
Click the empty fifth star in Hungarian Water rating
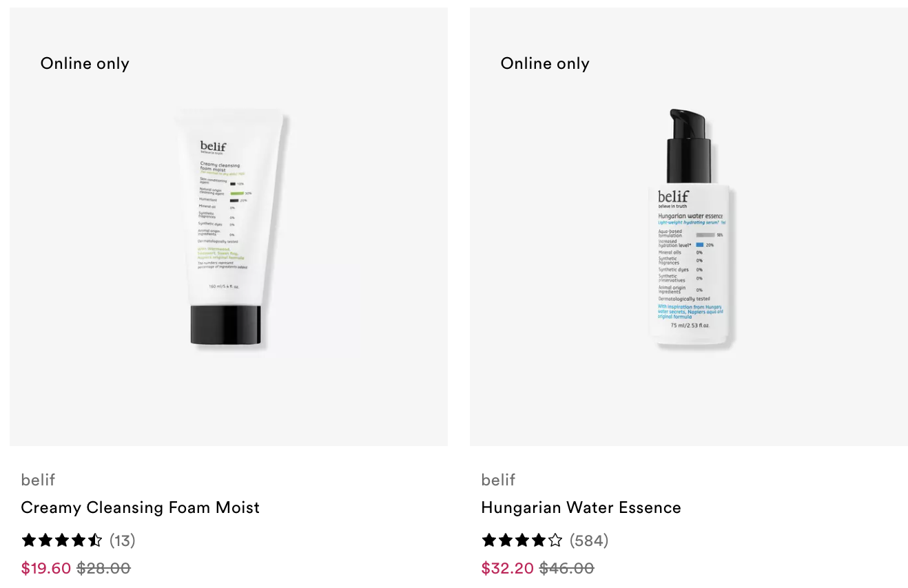[555, 540]
